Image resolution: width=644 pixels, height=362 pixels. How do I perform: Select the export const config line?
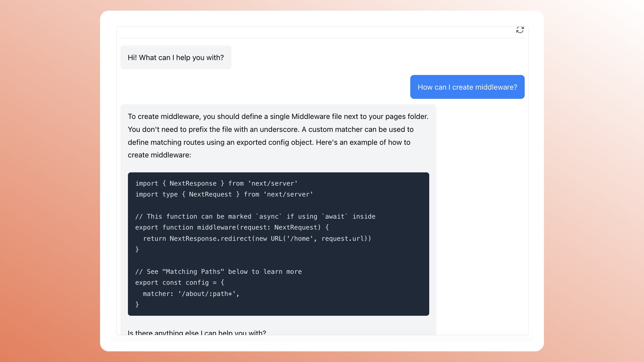[179, 282]
